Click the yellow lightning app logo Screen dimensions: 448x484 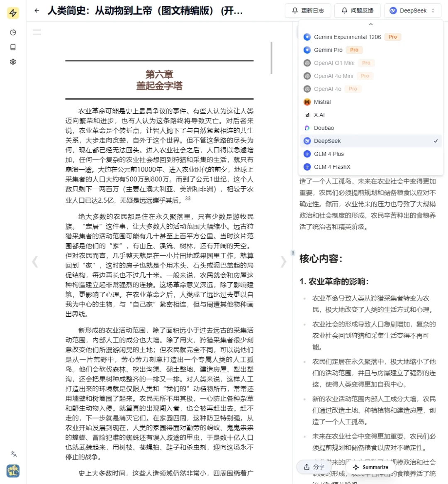(x=13, y=13)
